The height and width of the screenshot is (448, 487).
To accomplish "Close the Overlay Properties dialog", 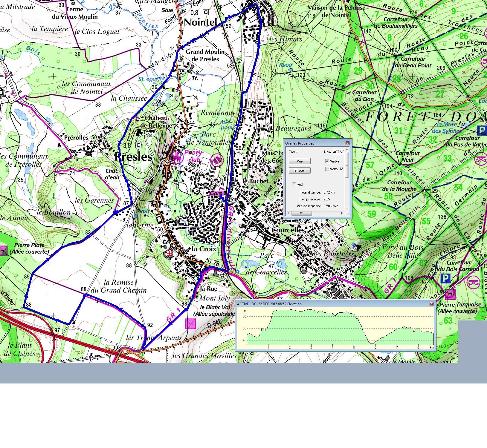I will 347,143.
